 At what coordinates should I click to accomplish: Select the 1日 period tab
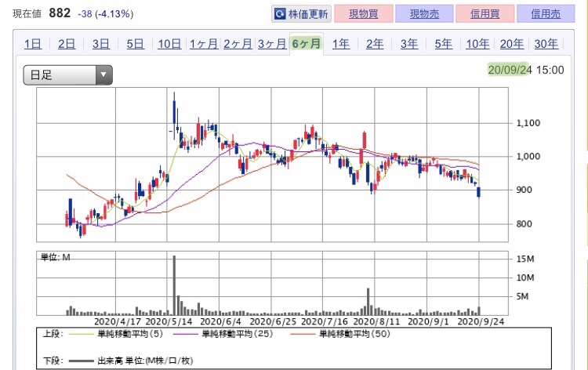pos(33,44)
